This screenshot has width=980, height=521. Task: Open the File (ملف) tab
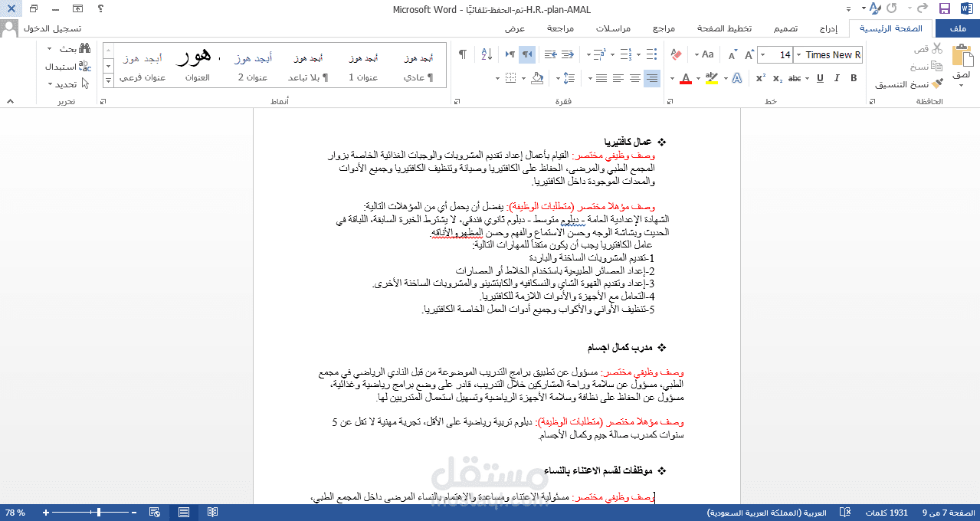[x=956, y=28]
